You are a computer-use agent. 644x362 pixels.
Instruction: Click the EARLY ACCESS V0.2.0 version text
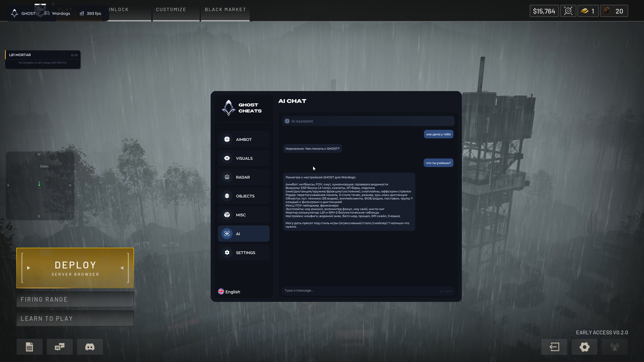pyautogui.click(x=602, y=333)
